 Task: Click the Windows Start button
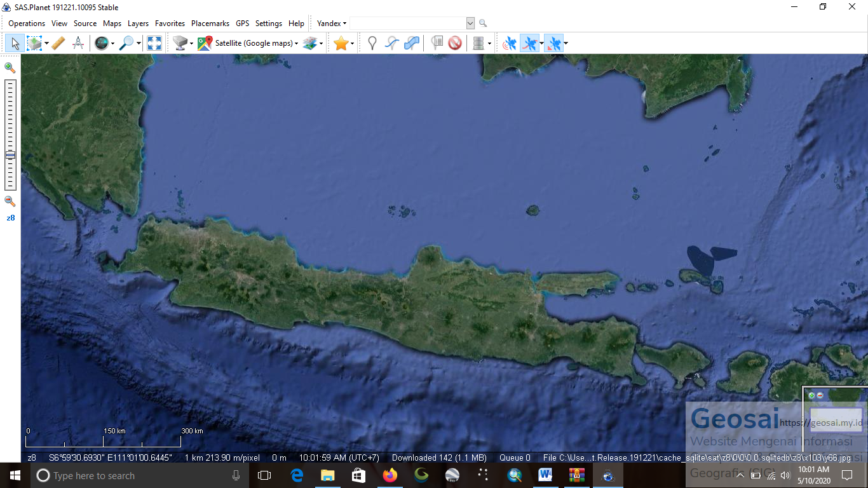pos(15,475)
